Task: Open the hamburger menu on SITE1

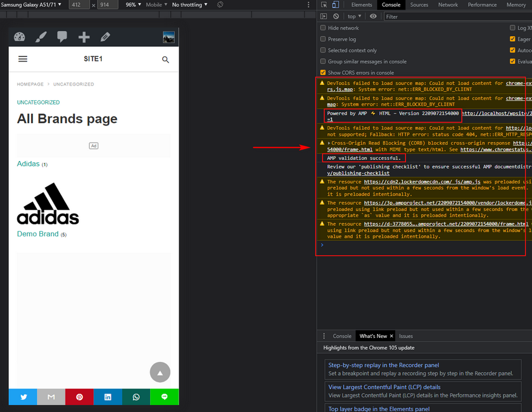Action: 23,59
